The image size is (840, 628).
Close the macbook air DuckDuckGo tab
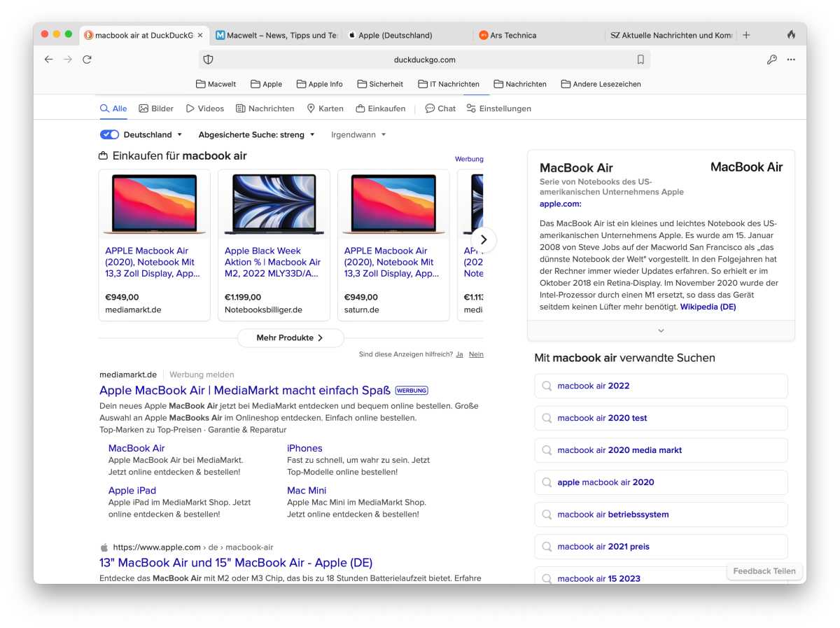click(200, 35)
